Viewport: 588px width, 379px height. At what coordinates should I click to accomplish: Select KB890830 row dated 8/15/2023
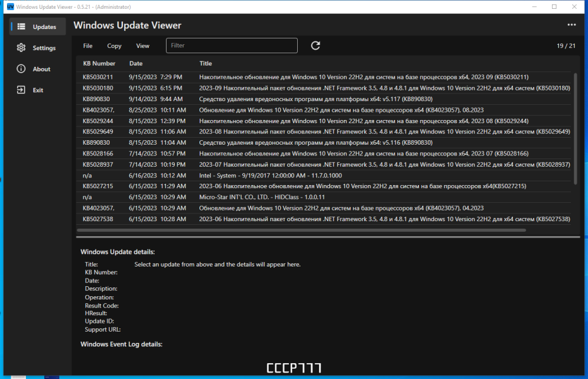click(324, 142)
